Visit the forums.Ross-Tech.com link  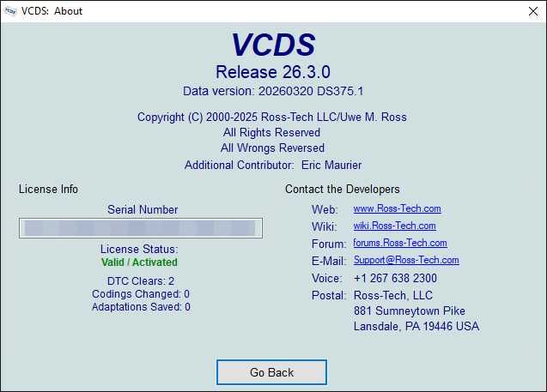[x=400, y=243]
